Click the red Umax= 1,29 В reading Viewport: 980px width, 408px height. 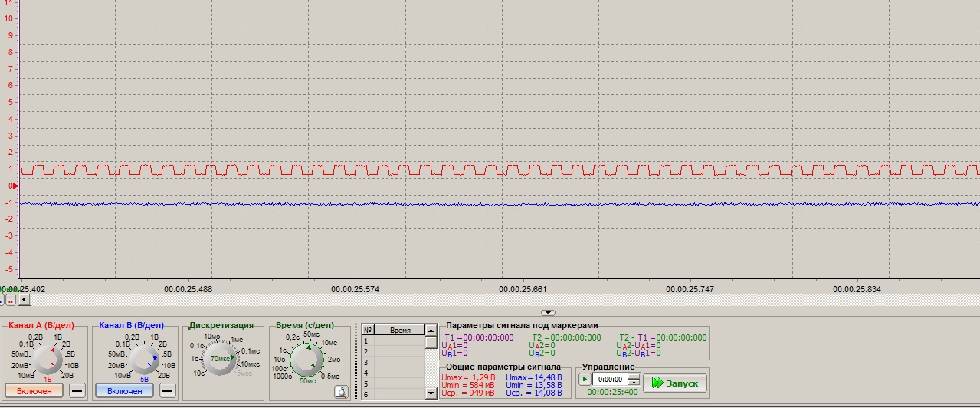pyautogui.click(x=467, y=377)
